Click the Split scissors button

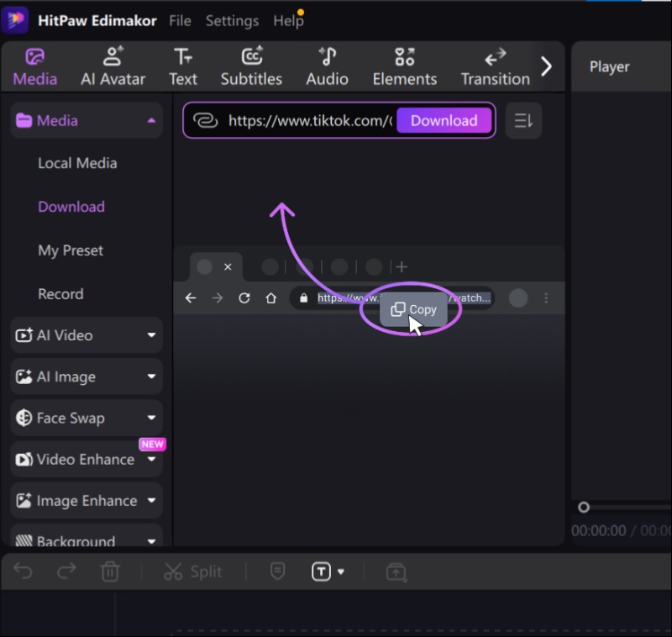[193, 571]
